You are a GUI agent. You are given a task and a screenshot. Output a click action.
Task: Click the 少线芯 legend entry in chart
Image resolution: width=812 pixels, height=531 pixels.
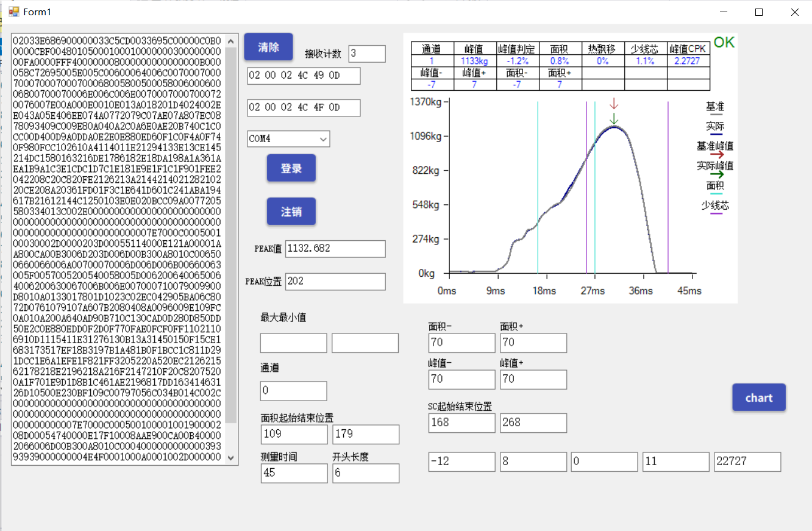[715, 207]
